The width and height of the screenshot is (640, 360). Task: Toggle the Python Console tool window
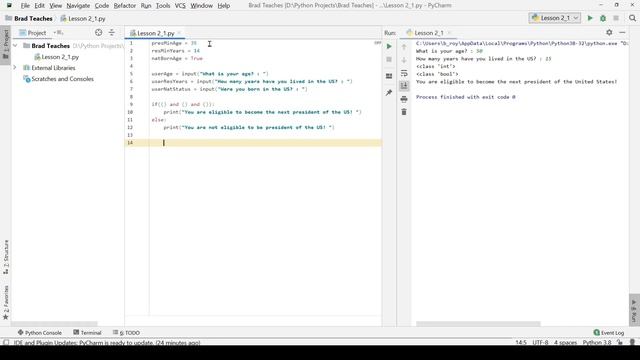coord(40,333)
